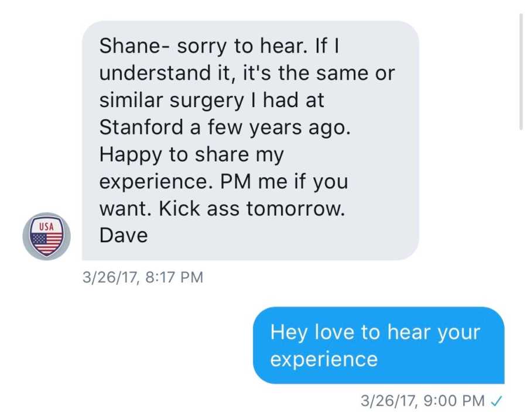This screenshot has height=420, width=527.
Task: Click the 'PM me if you' text
Action: [284, 182]
